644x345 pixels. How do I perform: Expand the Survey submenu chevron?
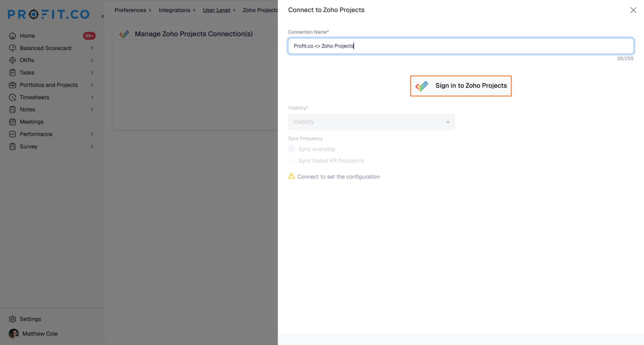92,146
